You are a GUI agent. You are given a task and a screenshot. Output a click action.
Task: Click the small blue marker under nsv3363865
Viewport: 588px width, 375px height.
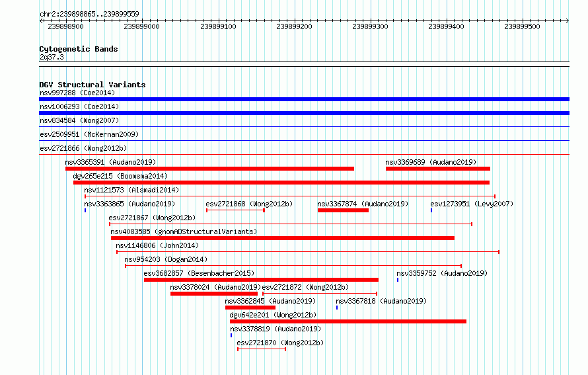pyautogui.click(x=85, y=210)
